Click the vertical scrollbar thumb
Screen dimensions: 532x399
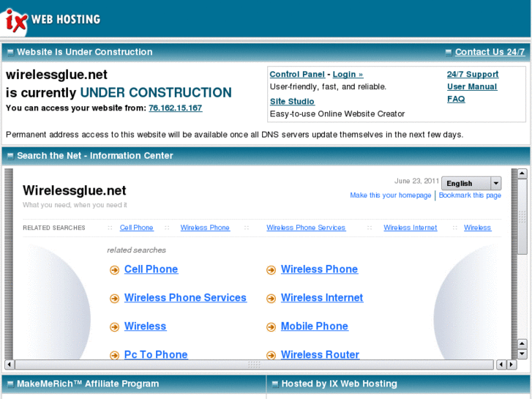[522, 216]
